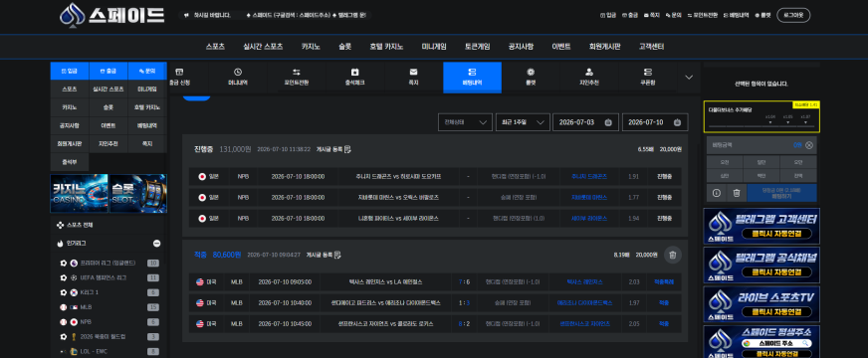Open the recommend-friend person icon
This screenshot has width=868, height=358.
[589, 72]
